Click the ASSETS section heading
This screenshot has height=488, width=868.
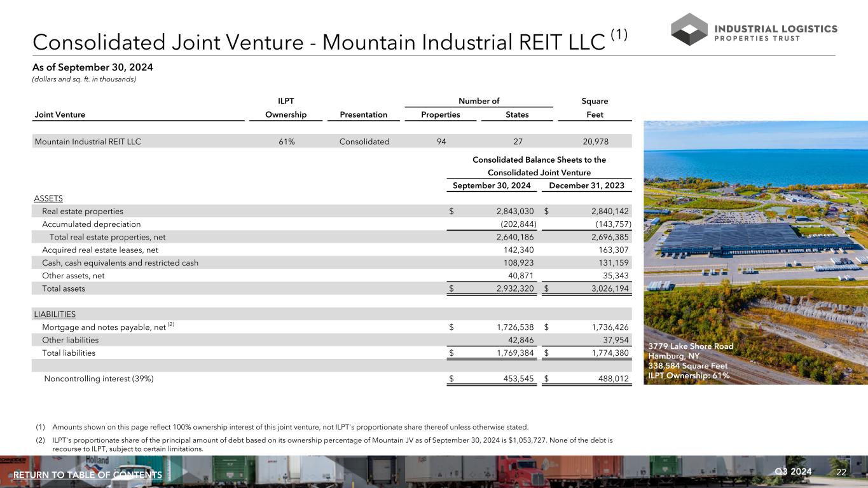pyautogui.click(x=48, y=198)
